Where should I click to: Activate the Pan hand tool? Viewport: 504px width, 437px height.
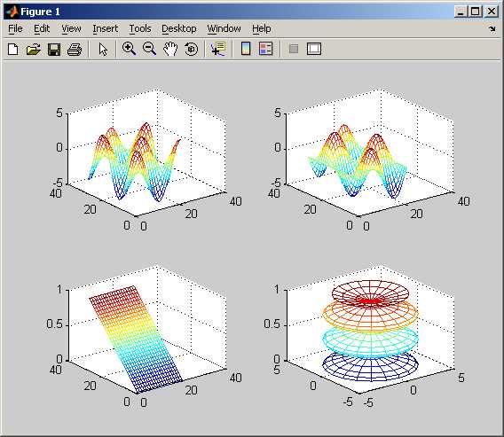click(170, 49)
